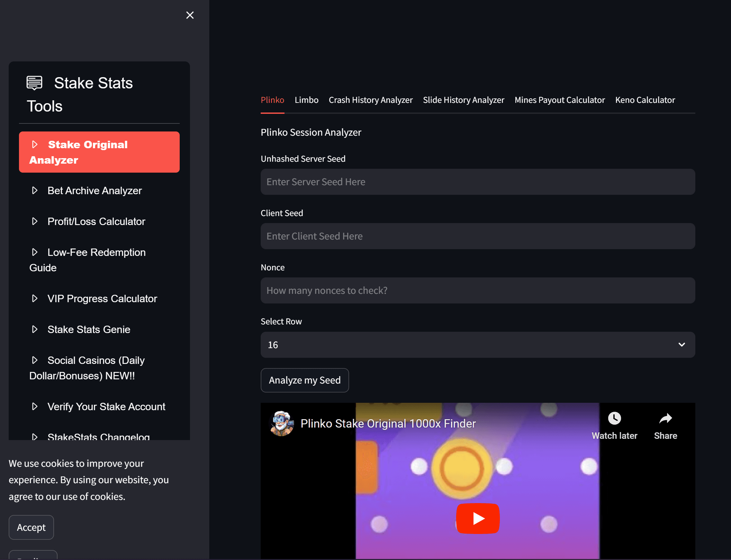Click triangle icon beside Social Casinos

click(35, 360)
